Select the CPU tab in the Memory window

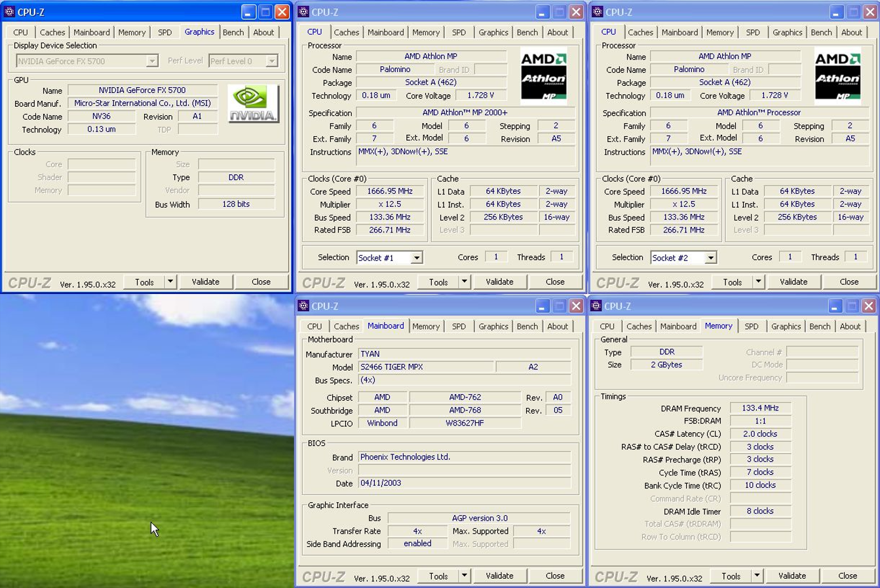607,326
